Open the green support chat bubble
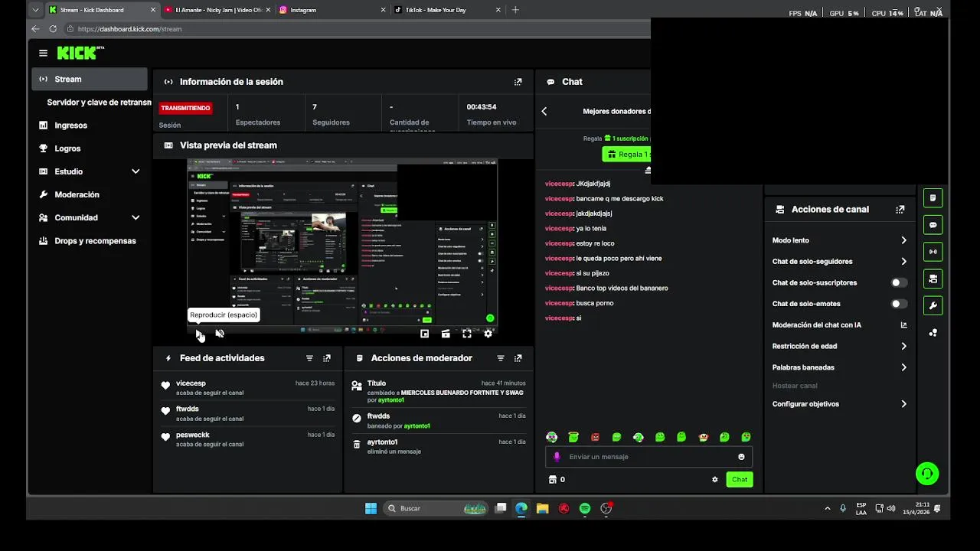Image resolution: width=980 pixels, height=551 pixels. (x=927, y=474)
